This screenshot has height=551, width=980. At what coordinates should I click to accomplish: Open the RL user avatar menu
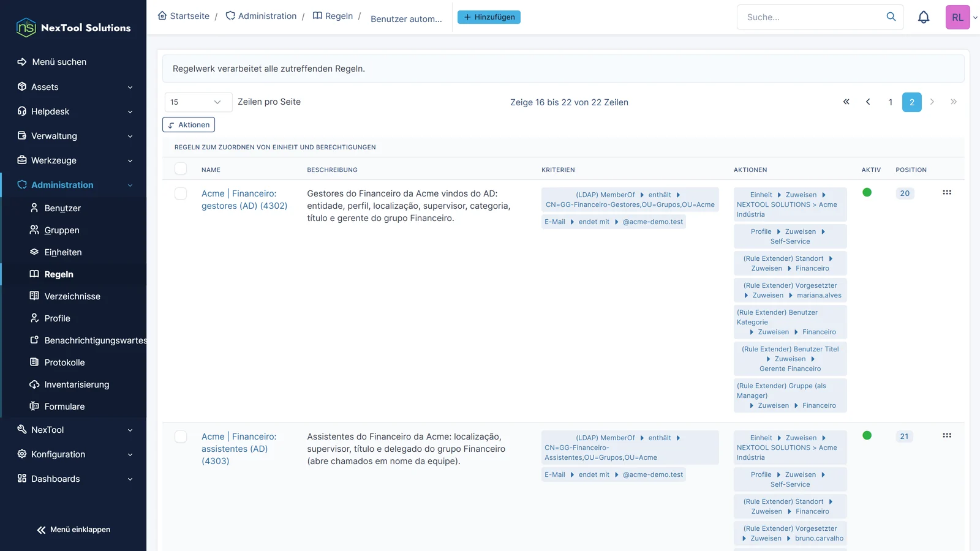click(x=958, y=17)
